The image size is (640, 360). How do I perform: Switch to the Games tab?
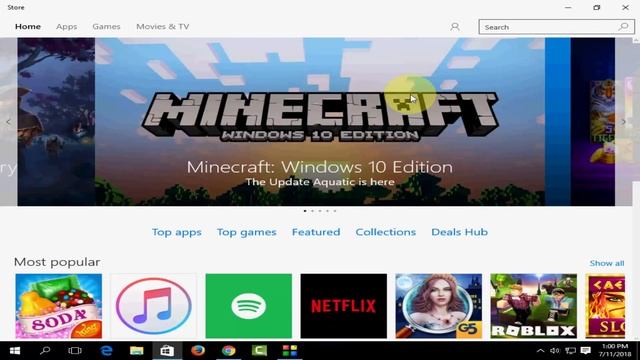[106, 27]
